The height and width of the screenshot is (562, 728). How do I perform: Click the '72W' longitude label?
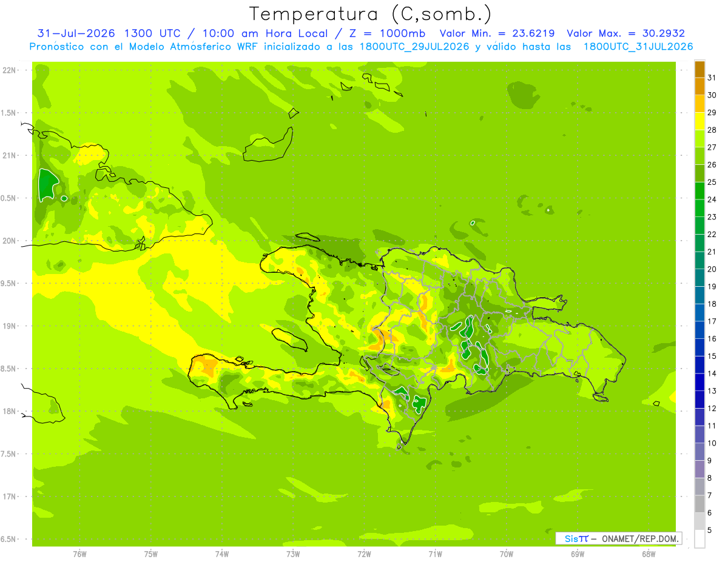(364, 554)
